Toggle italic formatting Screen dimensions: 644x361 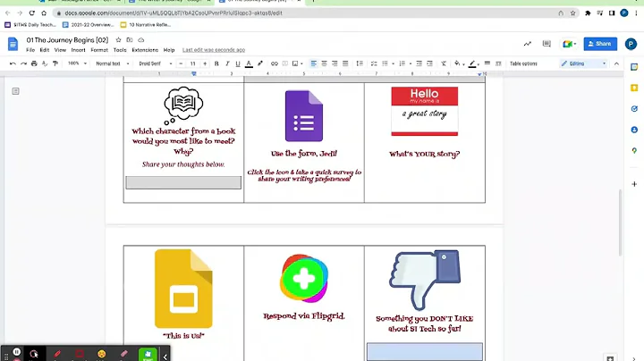[227, 63]
